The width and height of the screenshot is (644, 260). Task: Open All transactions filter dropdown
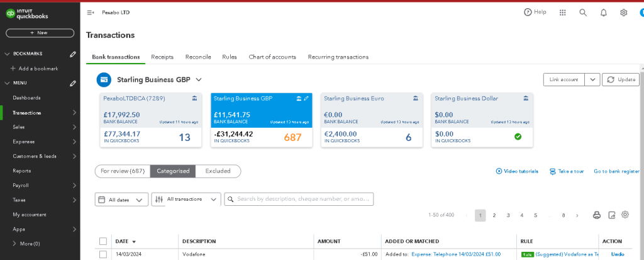pyautogui.click(x=186, y=199)
